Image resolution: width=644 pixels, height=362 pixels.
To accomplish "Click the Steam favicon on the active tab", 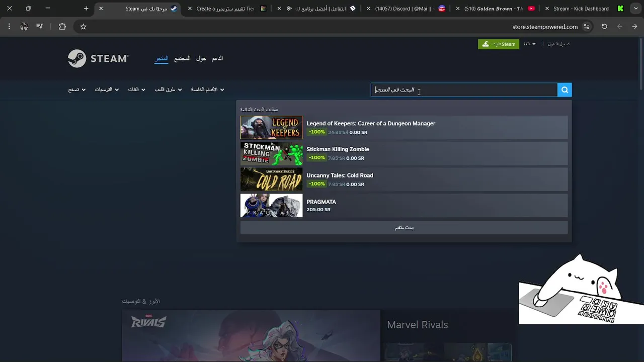I will click(174, 9).
